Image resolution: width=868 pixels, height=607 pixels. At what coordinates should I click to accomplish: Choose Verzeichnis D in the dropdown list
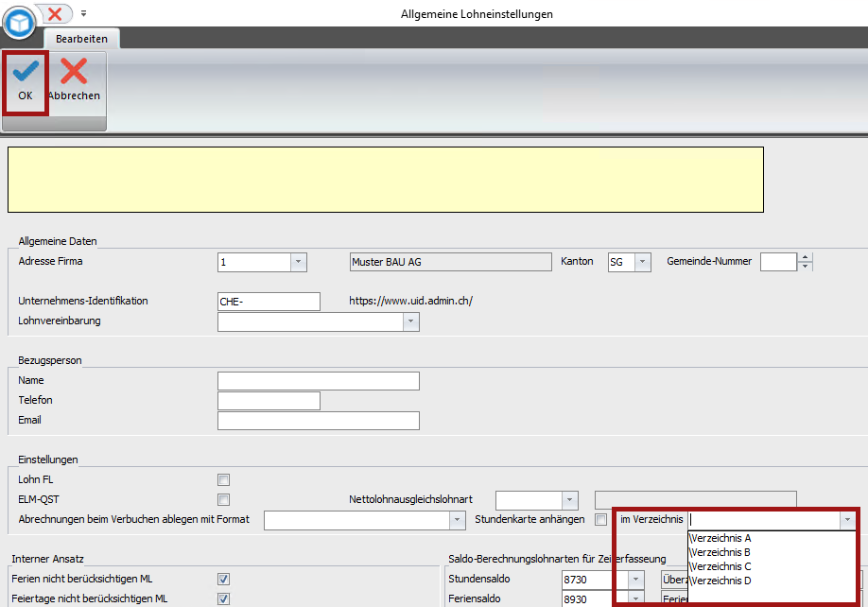click(720, 581)
